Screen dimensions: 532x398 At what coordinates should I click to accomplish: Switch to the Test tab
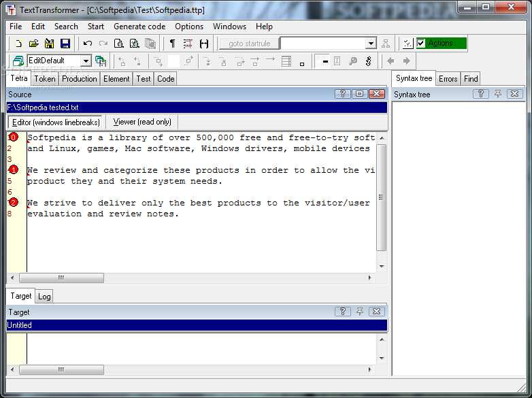tap(143, 79)
